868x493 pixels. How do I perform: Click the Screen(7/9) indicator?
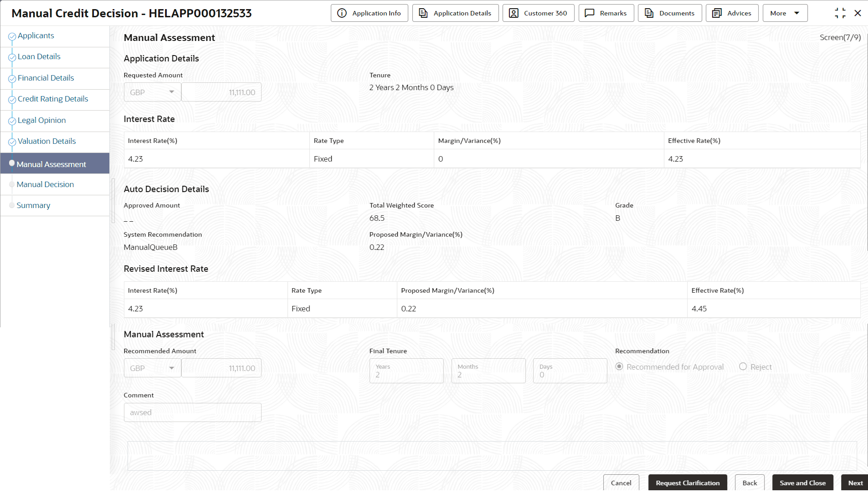pyautogui.click(x=840, y=37)
